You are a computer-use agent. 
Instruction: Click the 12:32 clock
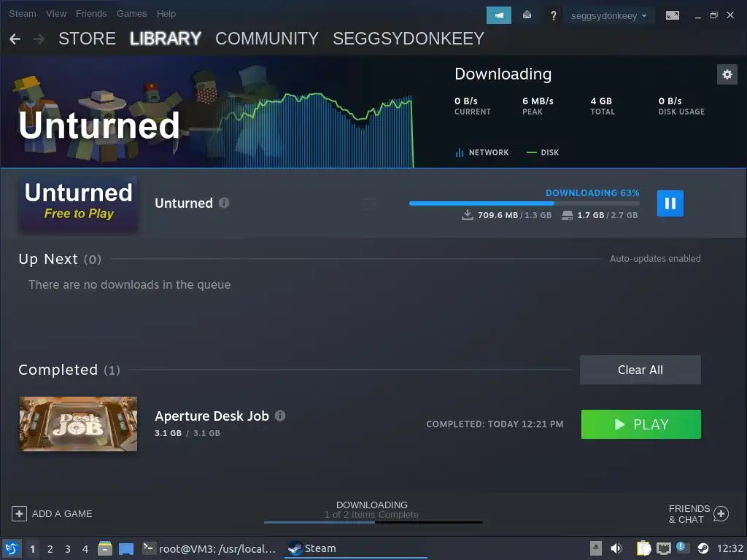coord(729,548)
